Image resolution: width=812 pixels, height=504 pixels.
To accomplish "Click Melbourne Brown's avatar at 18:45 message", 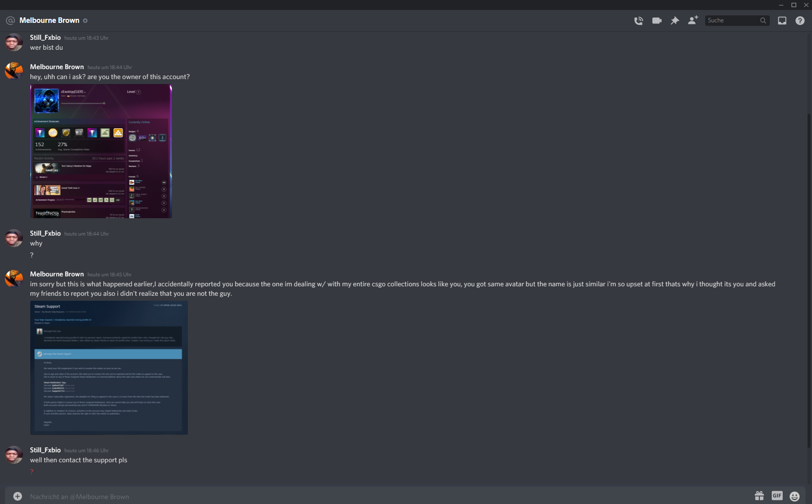I will click(x=14, y=278).
